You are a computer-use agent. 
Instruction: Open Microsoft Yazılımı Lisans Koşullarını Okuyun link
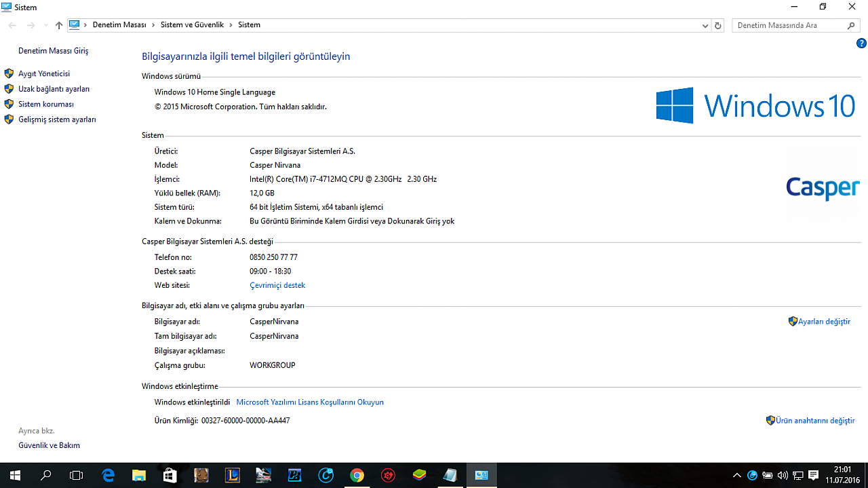coord(310,402)
